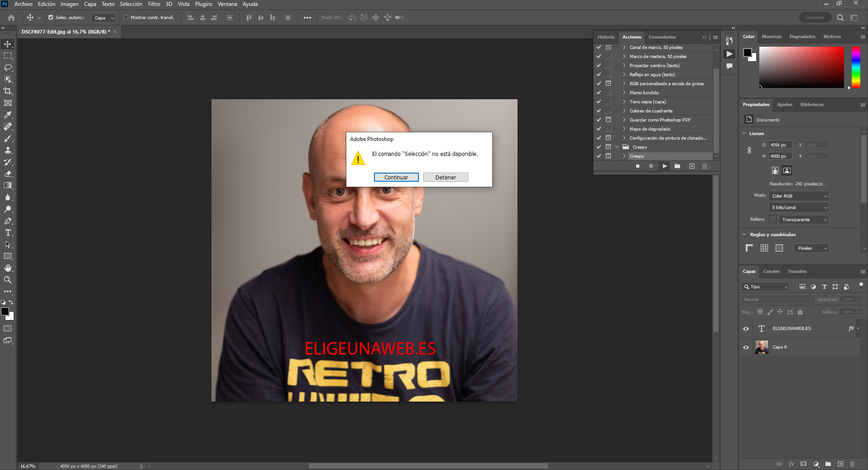Screen dimensions: 868x470
Task: Pick the Horizontal Type tool
Action: coord(8,233)
